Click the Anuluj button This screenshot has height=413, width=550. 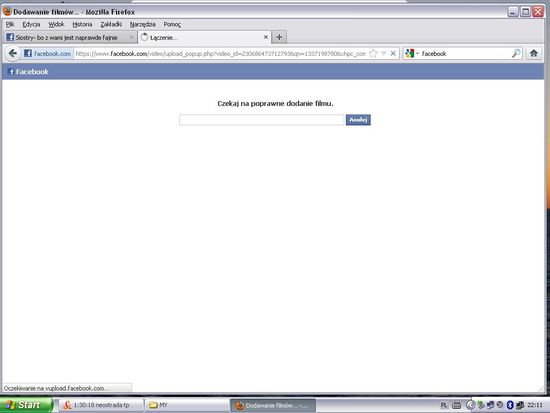(358, 120)
